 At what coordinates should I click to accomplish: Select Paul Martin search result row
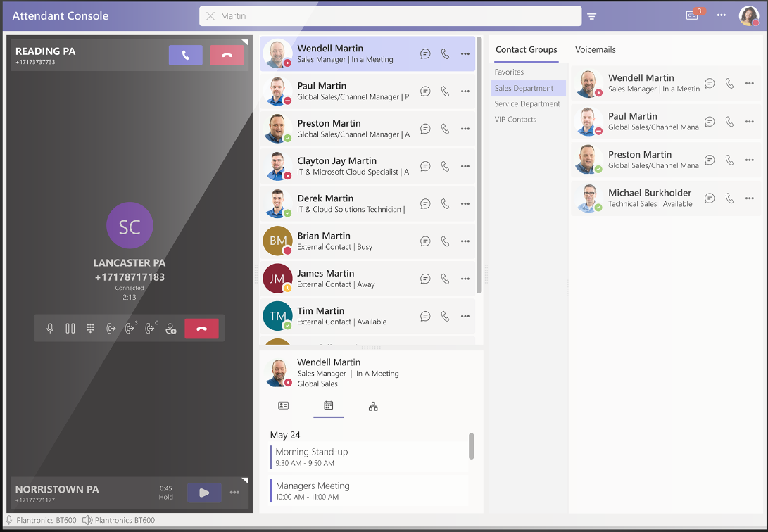tap(368, 91)
